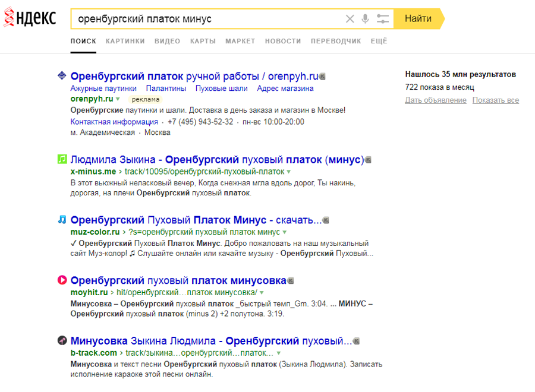Open Адрес магазина sitelink
The height and width of the screenshot is (392, 535).
(x=285, y=88)
